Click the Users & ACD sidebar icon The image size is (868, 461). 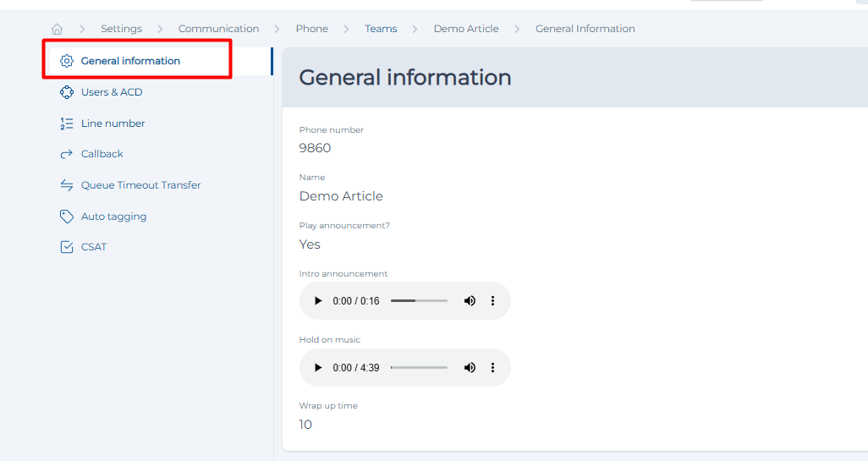[67, 92]
